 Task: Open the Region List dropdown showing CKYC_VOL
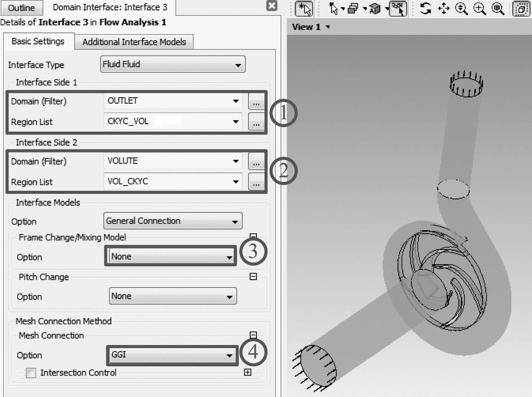(173, 121)
